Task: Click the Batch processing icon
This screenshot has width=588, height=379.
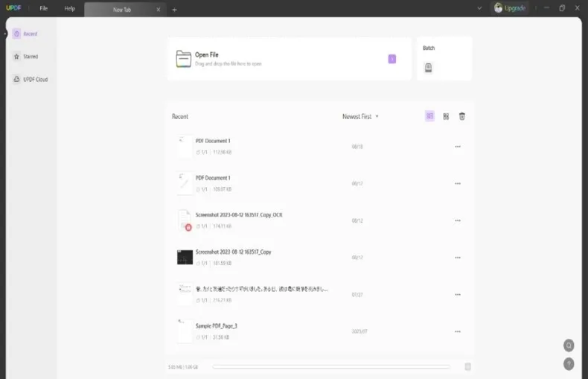Action: click(428, 68)
